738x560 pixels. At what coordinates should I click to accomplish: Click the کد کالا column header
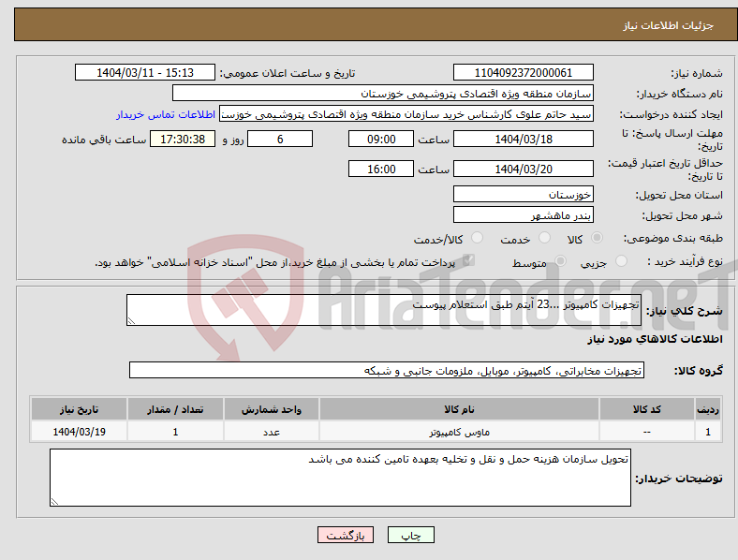[647, 409]
